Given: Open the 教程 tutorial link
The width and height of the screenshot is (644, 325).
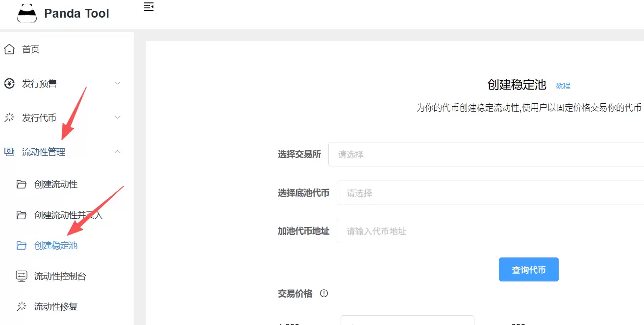Looking at the screenshot, I should [563, 86].
